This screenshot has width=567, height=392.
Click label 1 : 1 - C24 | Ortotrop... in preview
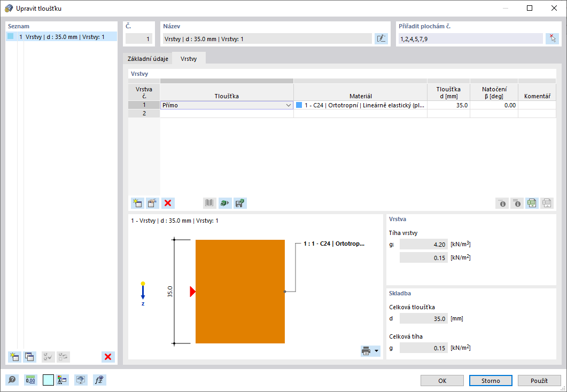(x=334, y=244)
